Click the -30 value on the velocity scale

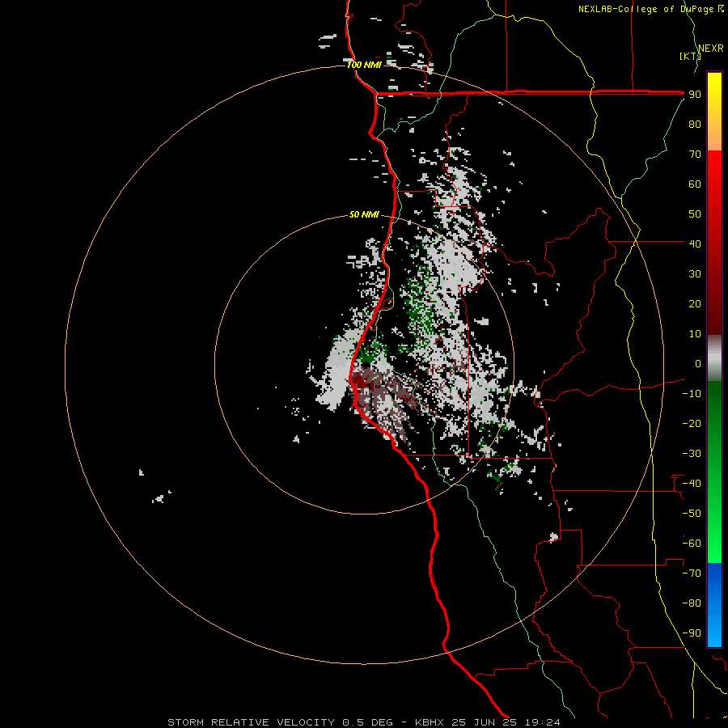692,454
